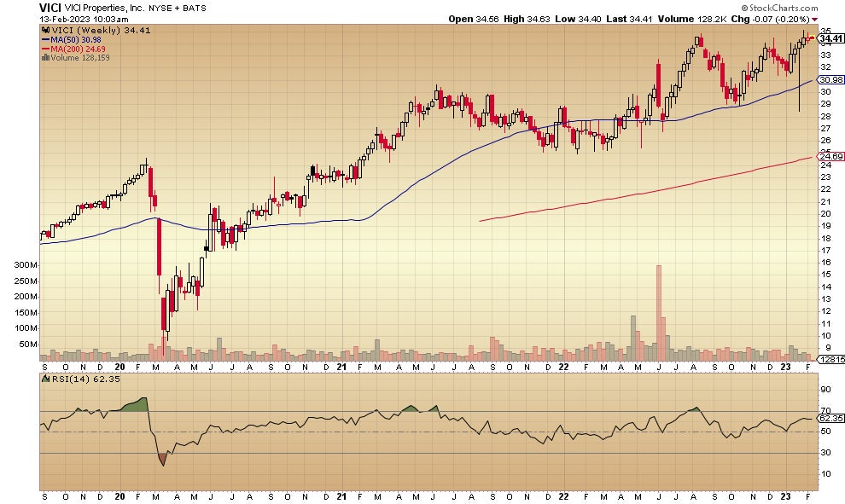This screenshot has height=504, width=845.
Task: Click the boxed 62.35 RSI tag on right axis
Action: [831, 418]
